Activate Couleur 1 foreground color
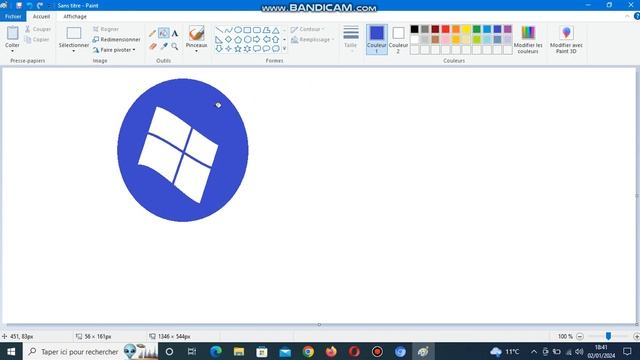 pyautogui.click(x=377, y=39)
